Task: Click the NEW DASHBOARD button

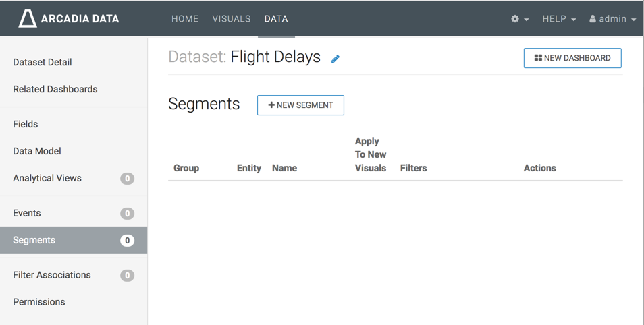Action: 572,58
